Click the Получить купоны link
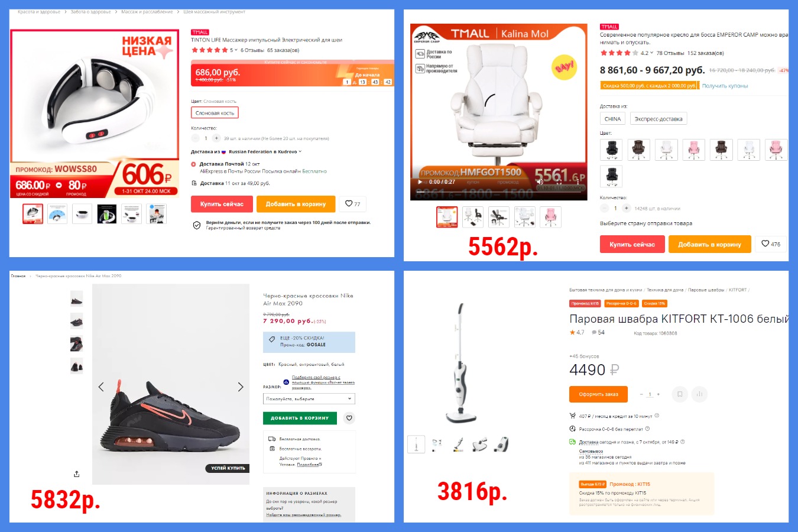Viewport: 798px width, 532px height. (725, 86)
